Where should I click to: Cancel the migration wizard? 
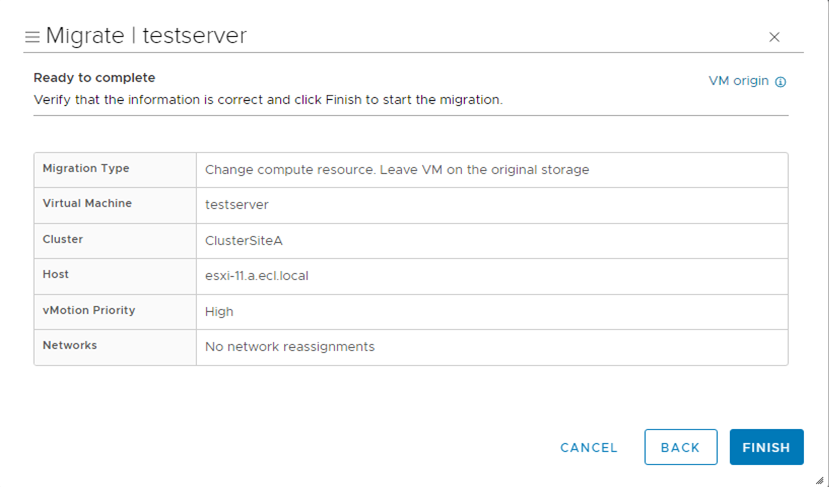[589, 447]
